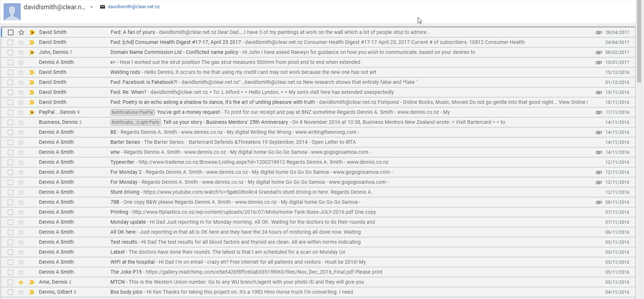
Task: Open the 'Barter Series' email
Action: [x=318, y=142]
